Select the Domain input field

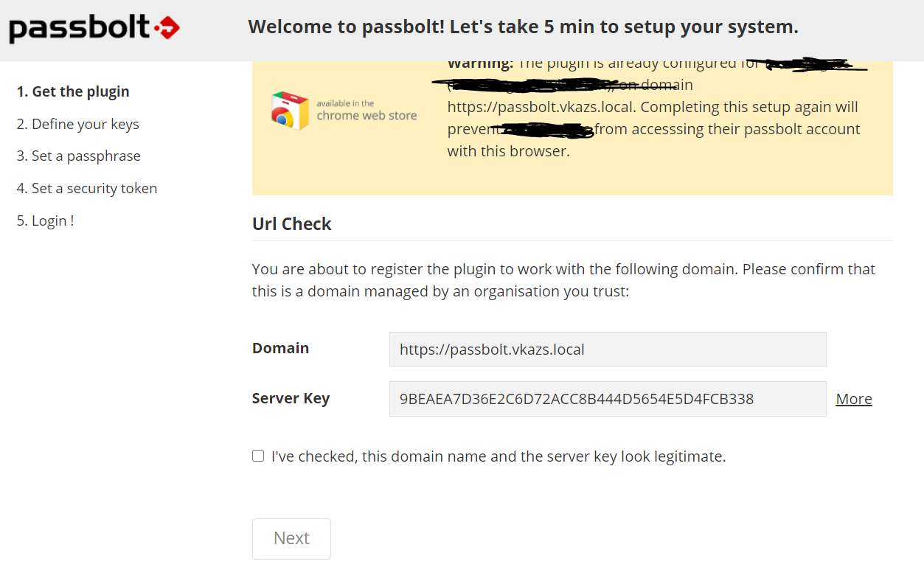point(608,349)
